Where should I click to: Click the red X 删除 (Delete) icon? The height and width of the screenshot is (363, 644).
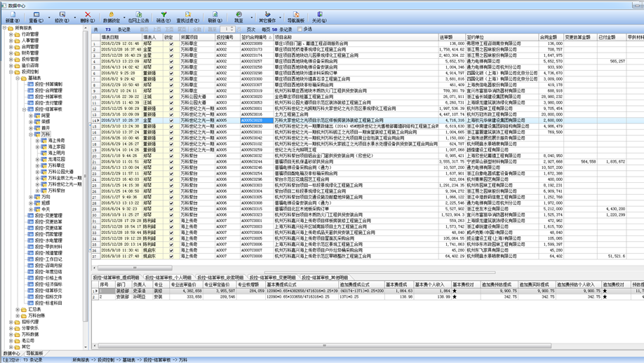(x=88, y=14)
